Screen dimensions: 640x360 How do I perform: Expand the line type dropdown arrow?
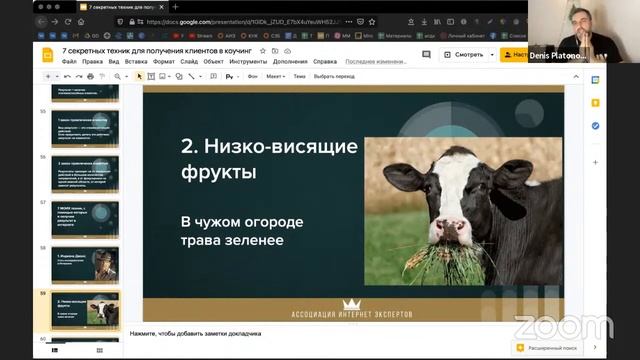point(200,76)
